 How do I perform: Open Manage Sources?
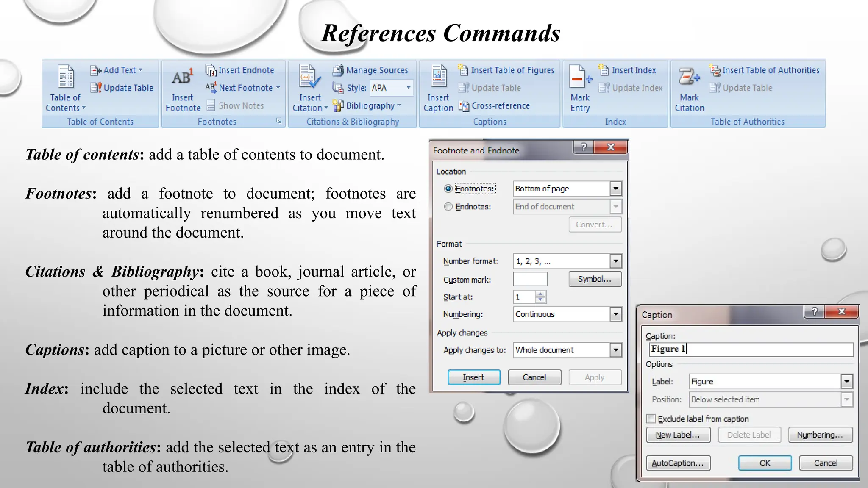(370, 70)
